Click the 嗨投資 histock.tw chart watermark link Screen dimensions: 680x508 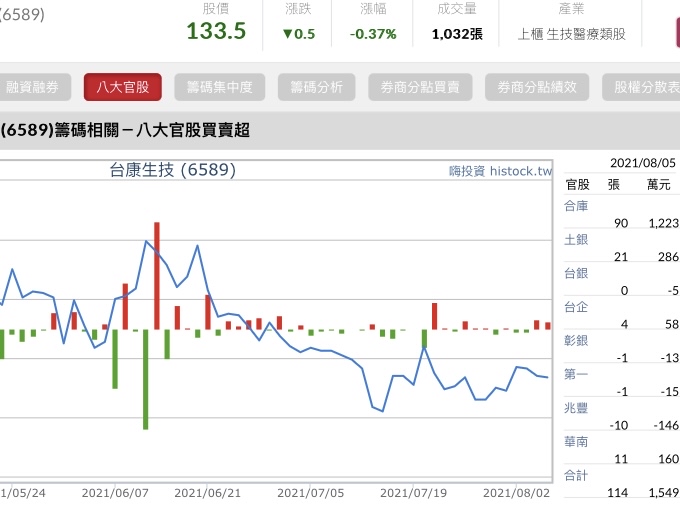coord(500,171)
